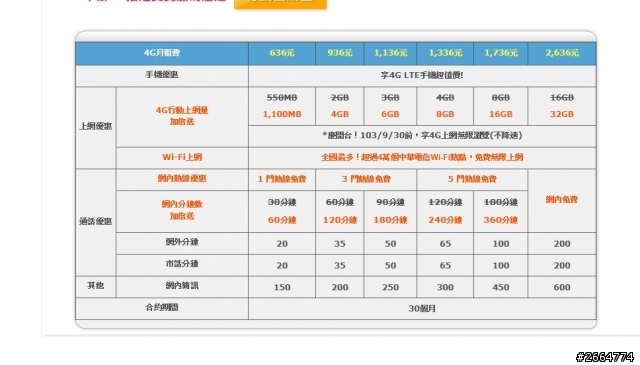This screenshot has width=640, height=365.
Task: Select the 636元 plan column header
Action: [282, 53]
